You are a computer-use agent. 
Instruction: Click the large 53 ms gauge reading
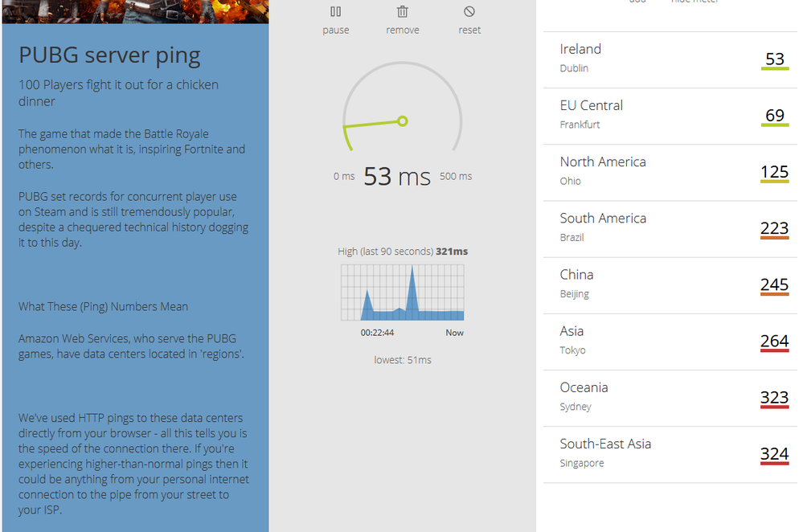coord(397,177)
